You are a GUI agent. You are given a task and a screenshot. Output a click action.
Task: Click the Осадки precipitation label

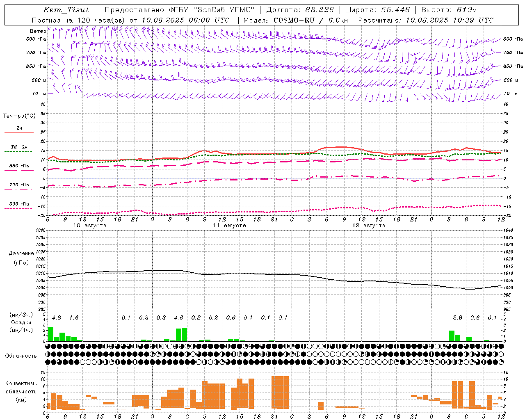point(21,322)
